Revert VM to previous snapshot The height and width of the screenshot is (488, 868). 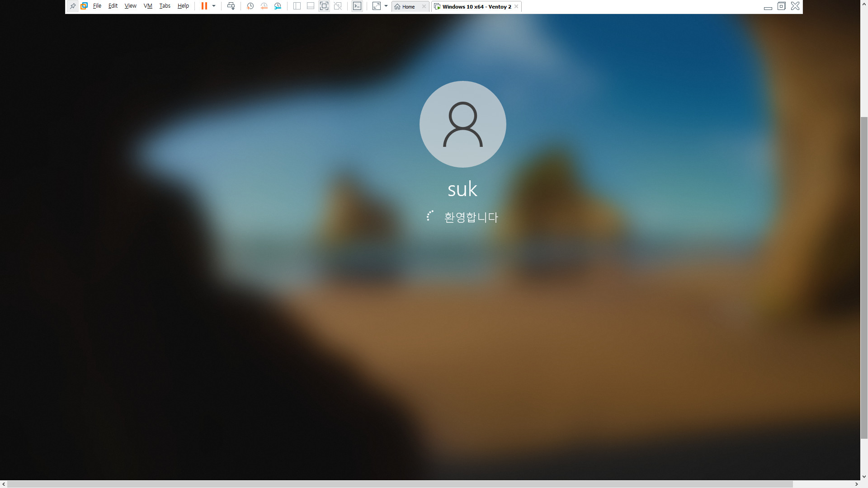tap(264, 6)
